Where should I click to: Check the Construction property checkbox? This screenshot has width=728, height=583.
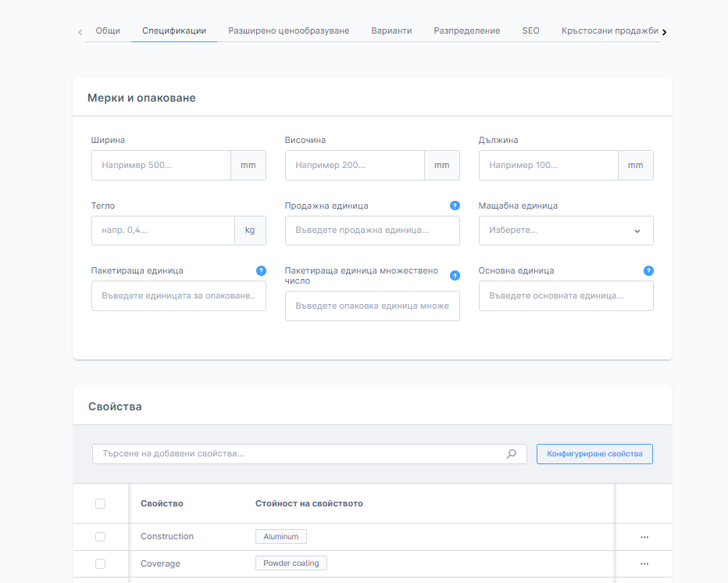pyautogui.click(x=100, y=537)
